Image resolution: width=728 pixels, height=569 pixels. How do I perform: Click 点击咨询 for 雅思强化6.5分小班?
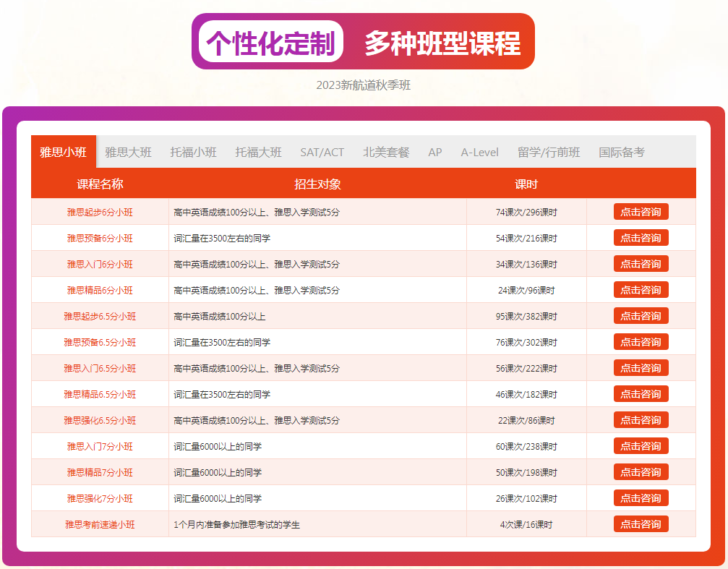pos(641,420)
